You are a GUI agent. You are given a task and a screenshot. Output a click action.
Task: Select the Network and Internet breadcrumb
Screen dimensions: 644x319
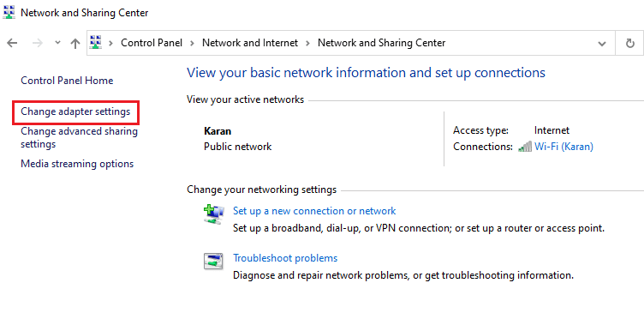click(250, 43)
